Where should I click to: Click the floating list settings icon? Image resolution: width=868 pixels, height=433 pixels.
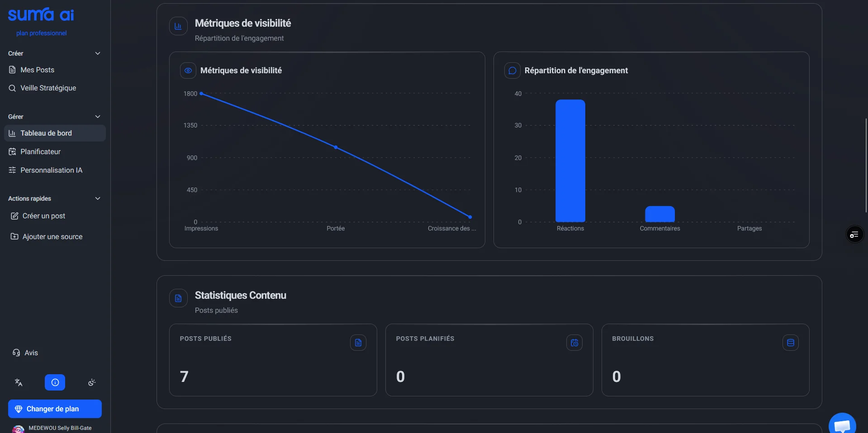coord(854,235)
